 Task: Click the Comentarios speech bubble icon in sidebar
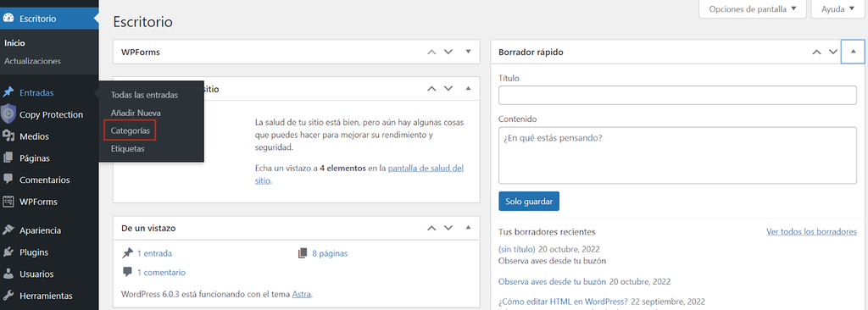(8, 180)
